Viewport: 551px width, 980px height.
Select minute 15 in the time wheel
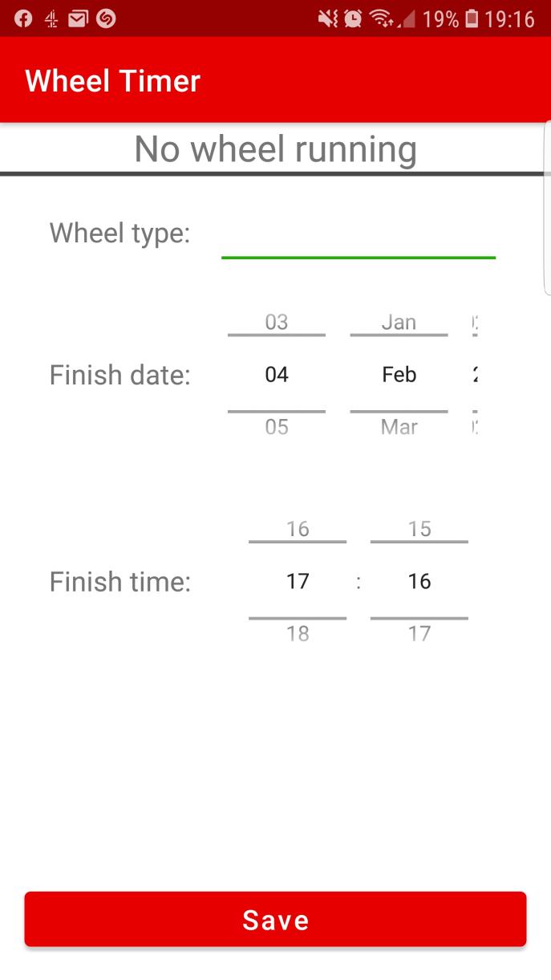coord(419,528)
